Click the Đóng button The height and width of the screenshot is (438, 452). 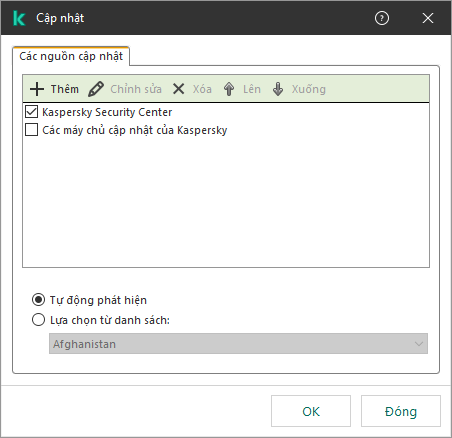[401, 411]
